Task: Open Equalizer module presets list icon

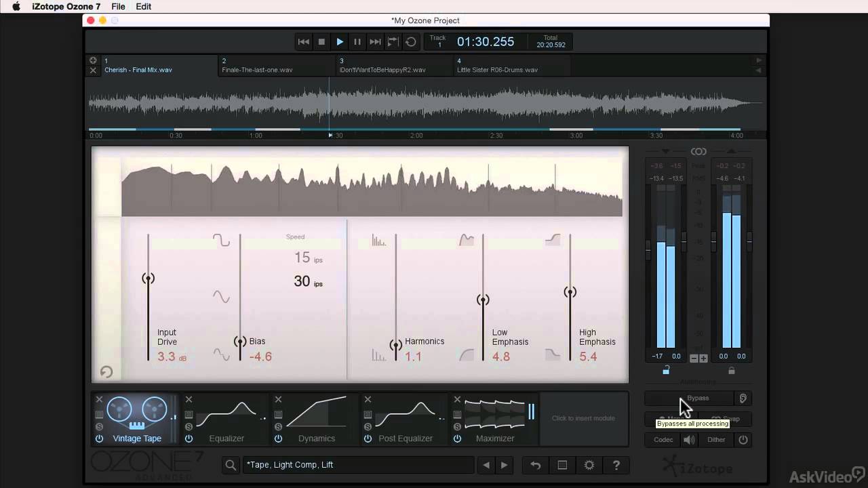Action: [189, 414]
